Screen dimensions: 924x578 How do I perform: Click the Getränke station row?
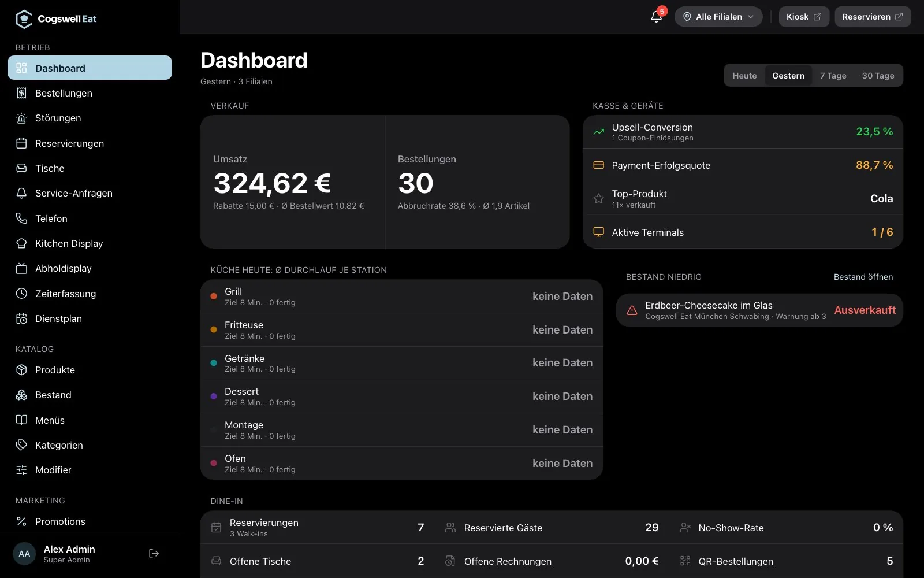401,363
